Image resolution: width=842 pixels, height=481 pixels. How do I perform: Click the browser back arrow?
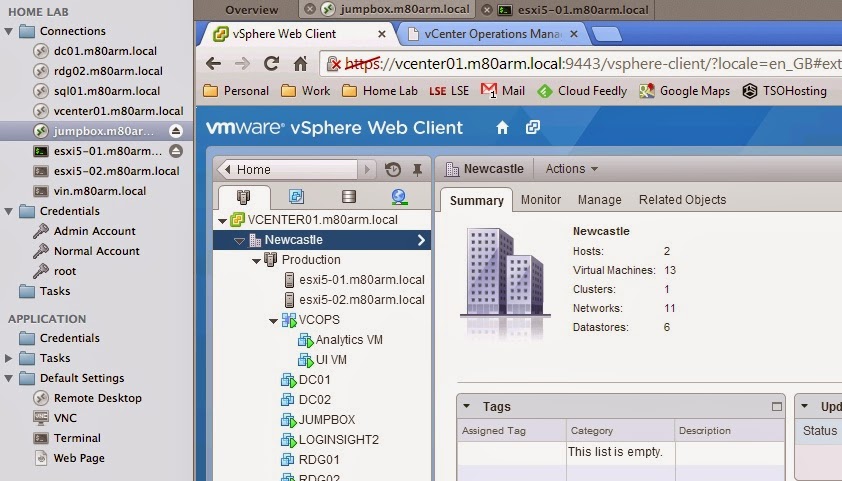point(213,64)
